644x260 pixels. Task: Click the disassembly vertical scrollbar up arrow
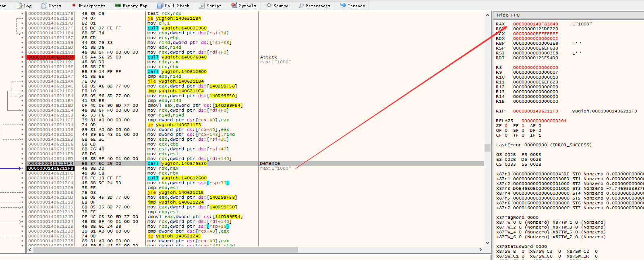coord(487,15)
